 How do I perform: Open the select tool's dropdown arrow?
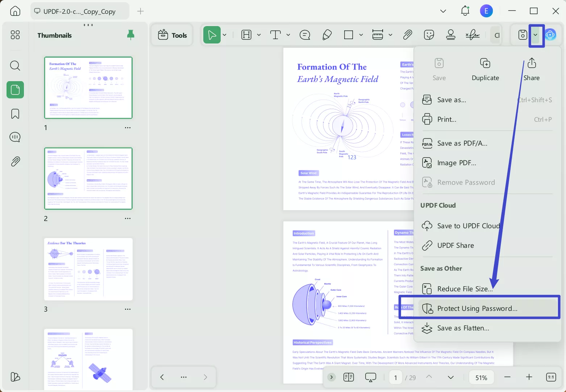(225, 35)
